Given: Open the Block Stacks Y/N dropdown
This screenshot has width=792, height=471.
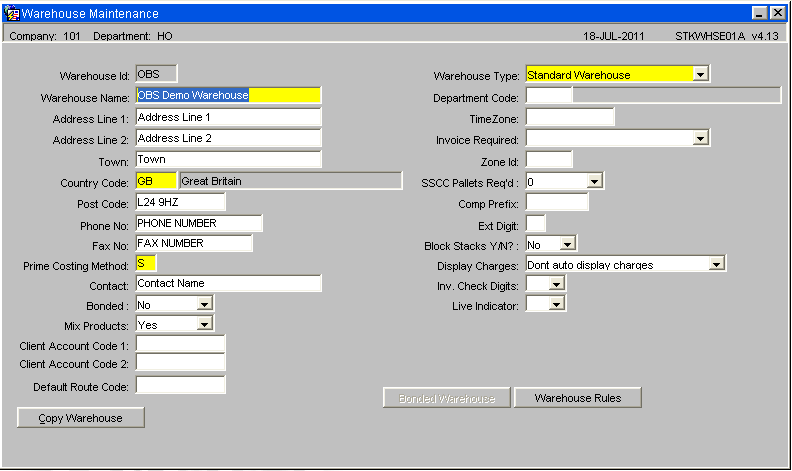Looking at the screenshot, I should tap(567, 245).
